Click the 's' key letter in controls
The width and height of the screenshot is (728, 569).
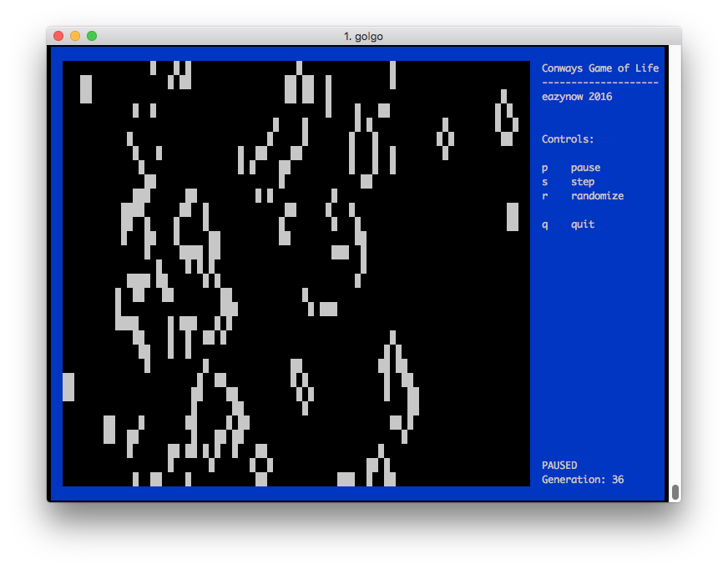click(544, 182)
